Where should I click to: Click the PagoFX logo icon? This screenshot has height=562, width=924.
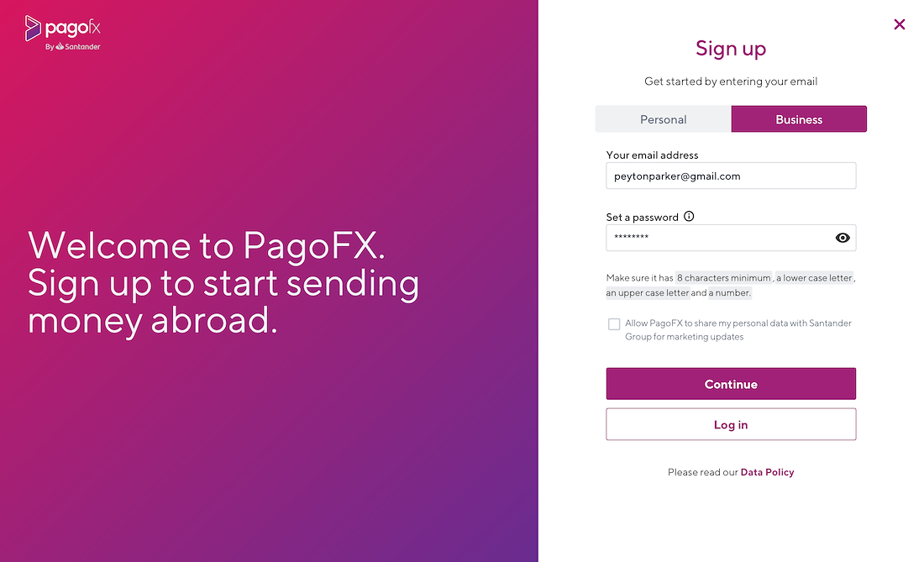(x=33, y=29)
